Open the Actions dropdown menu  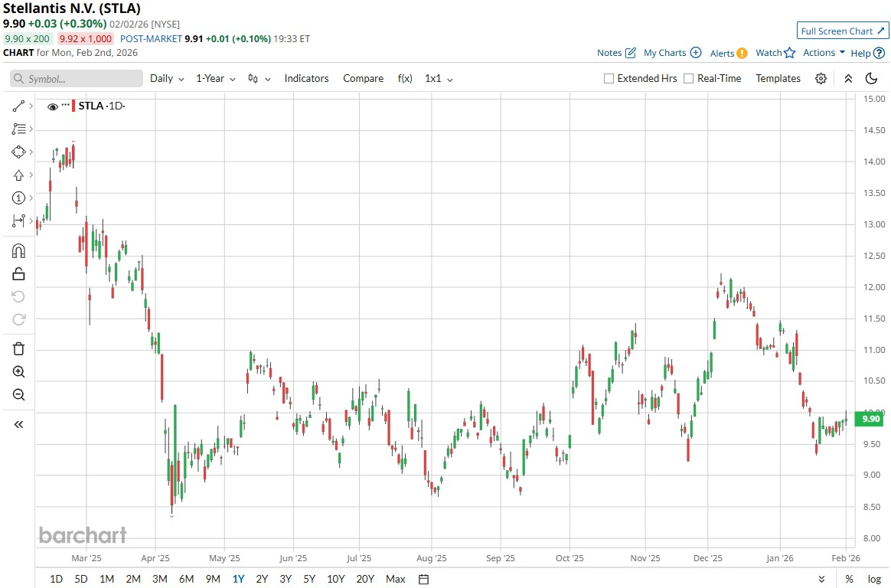tap(824, 52)
